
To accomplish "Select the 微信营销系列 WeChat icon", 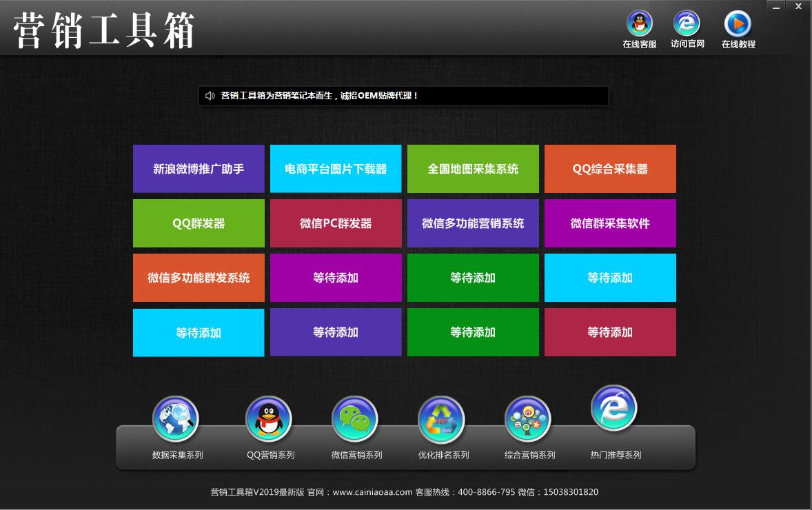I will tap(355, 419).
